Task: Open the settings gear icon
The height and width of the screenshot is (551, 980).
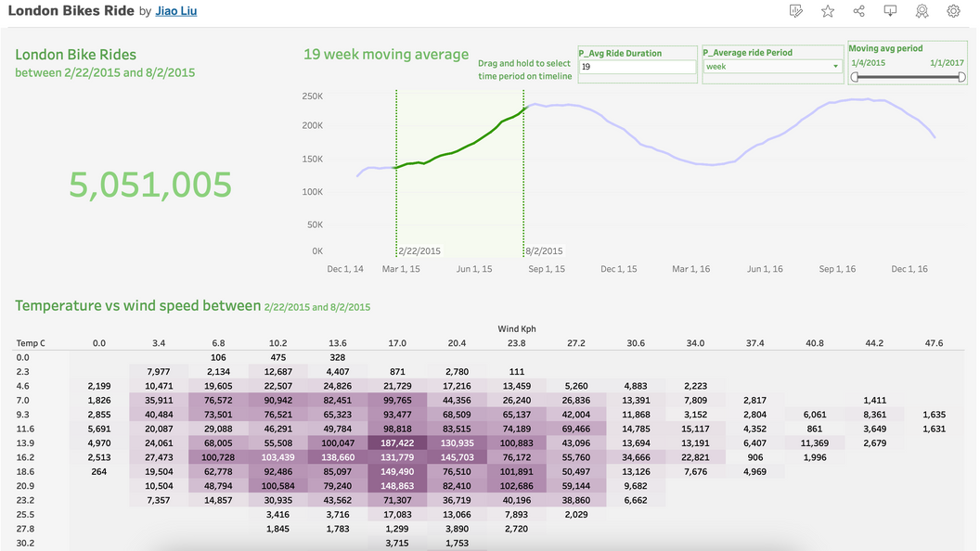Action: (953, 10)
